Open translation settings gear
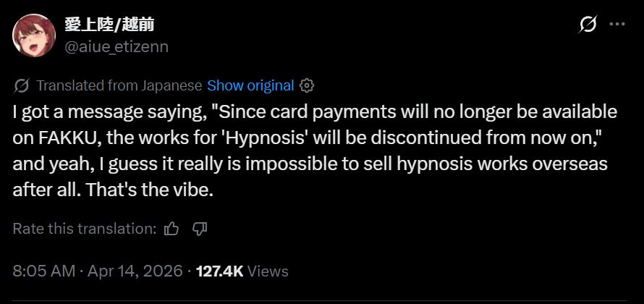The image size is (644, 304). tap(307, 85)
